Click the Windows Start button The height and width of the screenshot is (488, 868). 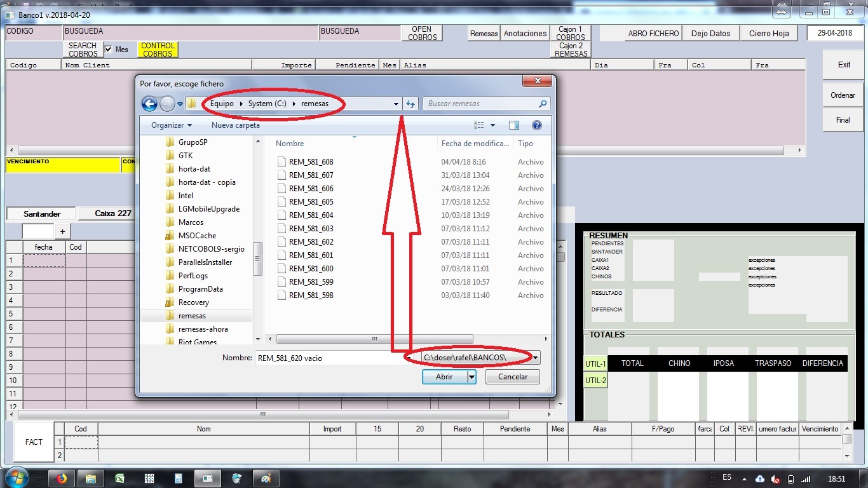coord(17,478)
